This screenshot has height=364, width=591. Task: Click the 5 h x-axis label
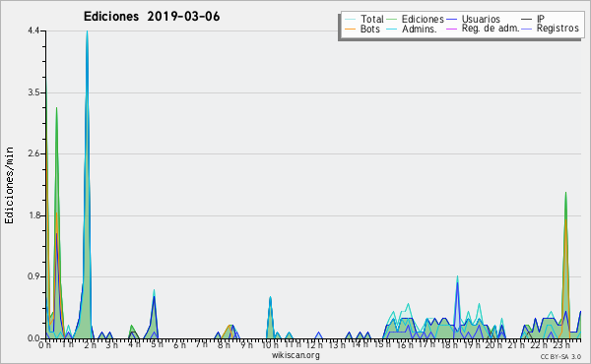[157, 344]
